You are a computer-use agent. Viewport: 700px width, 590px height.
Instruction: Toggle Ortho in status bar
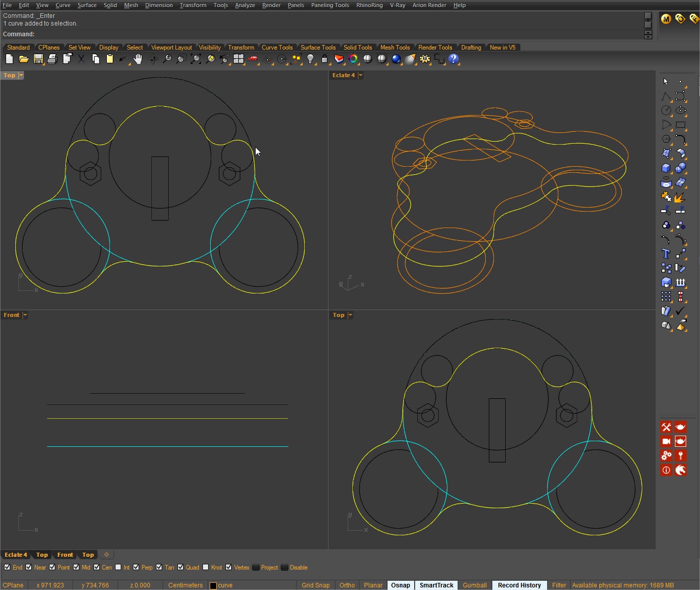(347, 585)
